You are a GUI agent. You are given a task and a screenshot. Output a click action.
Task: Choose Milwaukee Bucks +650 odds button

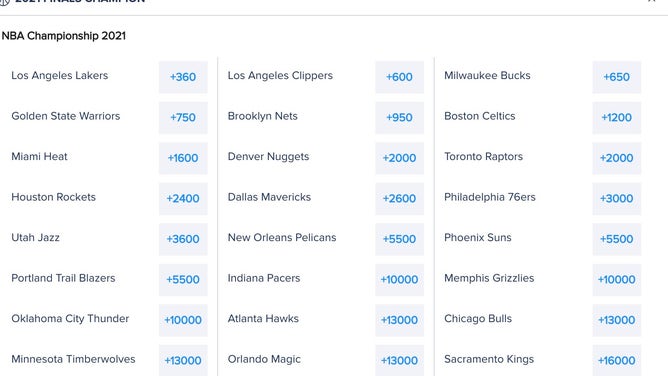616,77
